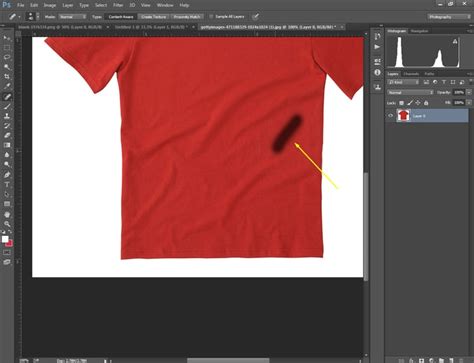Select the Brush tool

pos(7,107)
